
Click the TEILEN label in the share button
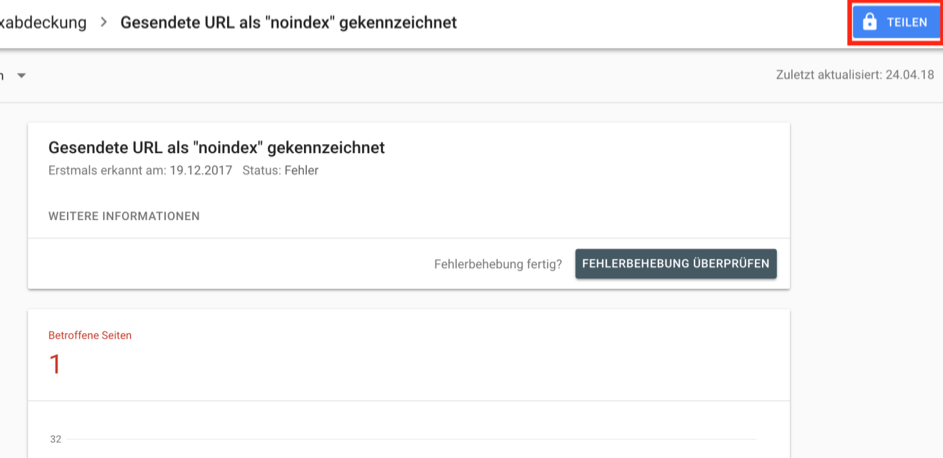click(x=907, y=23)
